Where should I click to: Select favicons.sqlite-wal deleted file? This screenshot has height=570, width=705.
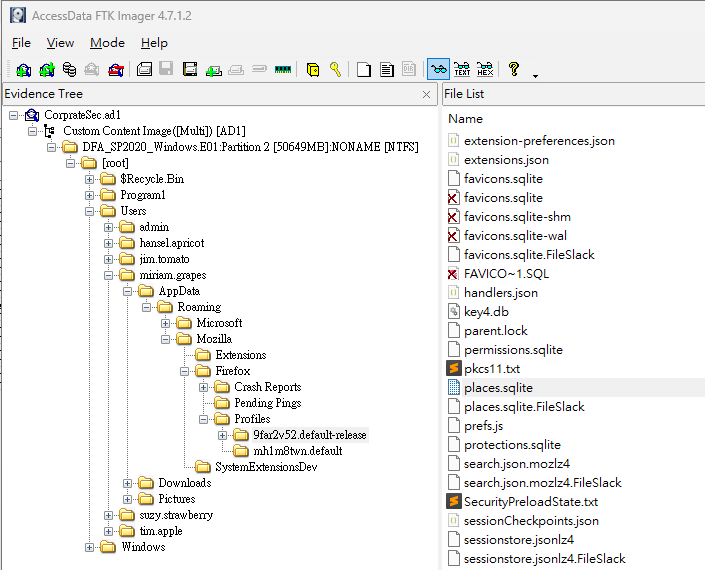515,236
